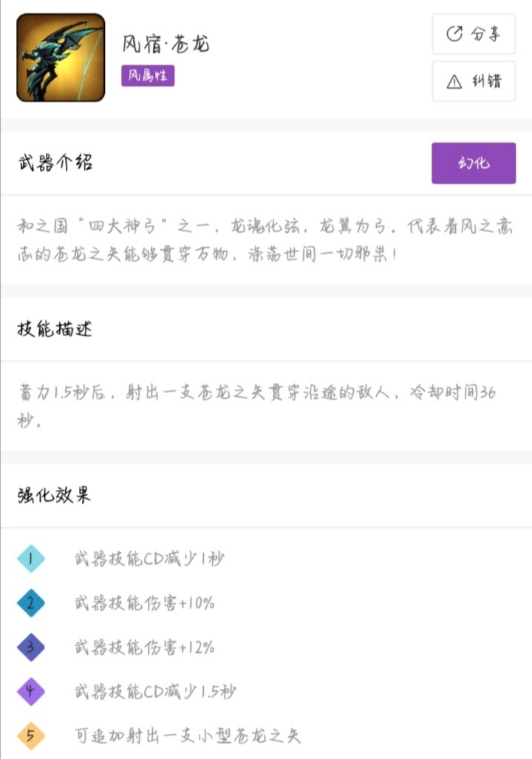Select the level 3 indigo diamond icon
532x759 pixels.
[30, 647]
